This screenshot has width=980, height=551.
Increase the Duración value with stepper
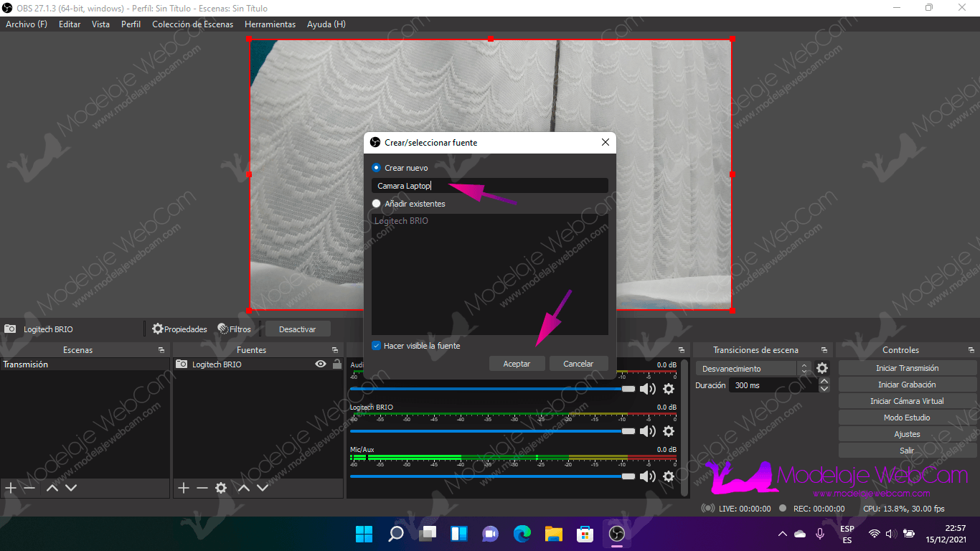click(824, 382)
